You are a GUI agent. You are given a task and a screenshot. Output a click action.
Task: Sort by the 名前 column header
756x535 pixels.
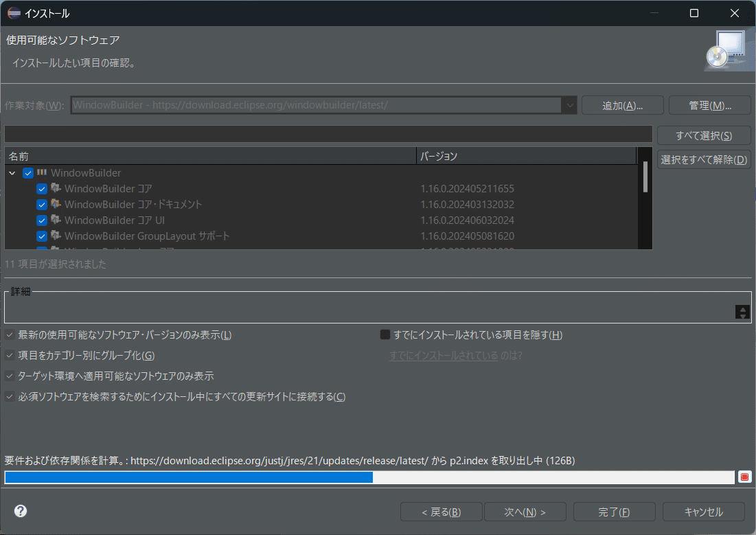point(211,156)
